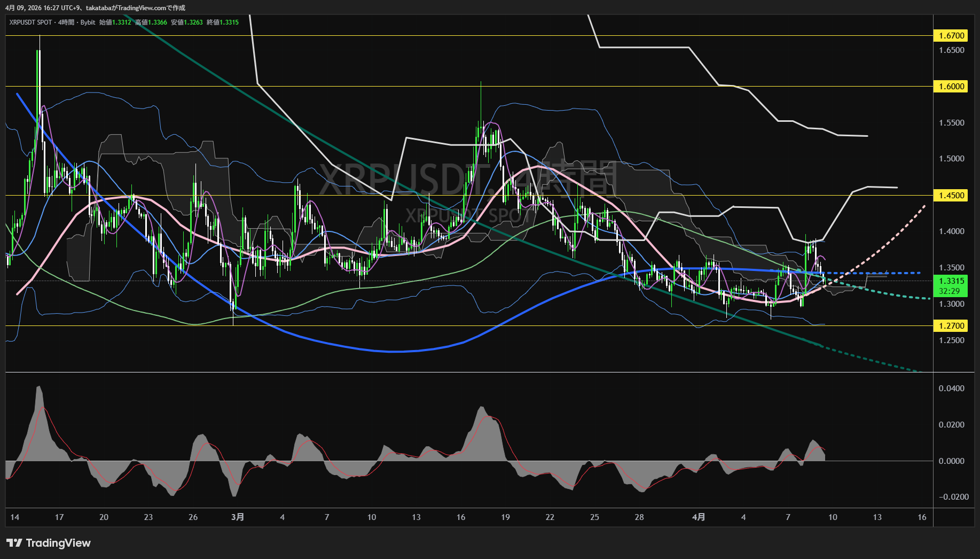Click the 28 date label on time axis

pos(639,517)
